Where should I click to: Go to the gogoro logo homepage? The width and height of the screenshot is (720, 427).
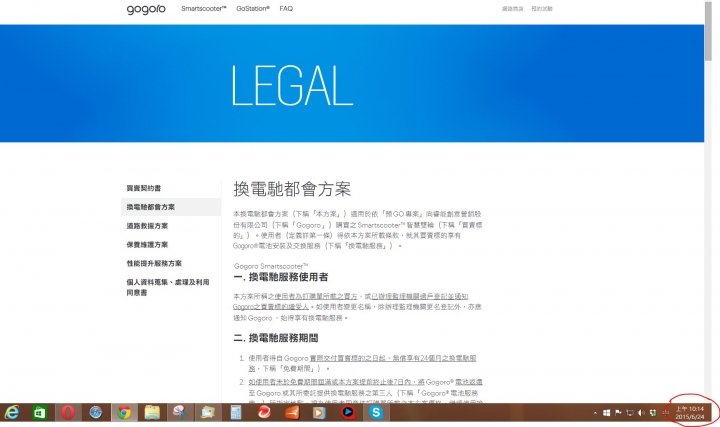[x=146, y=9]
